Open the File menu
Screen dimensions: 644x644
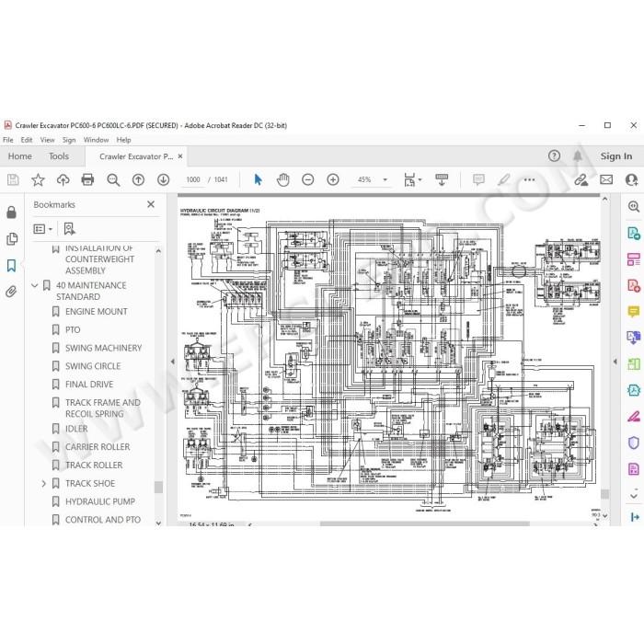point(7,140)
